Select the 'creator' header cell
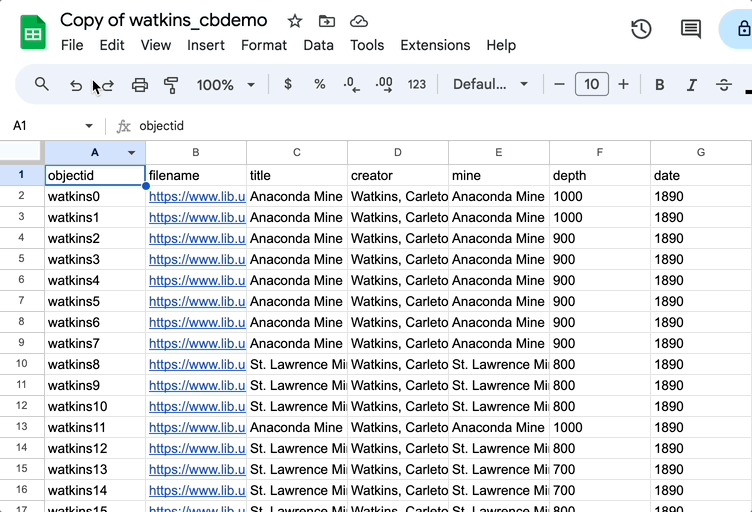Screen dimensions: 752x512 pyautogui.click(x=398, y=175)
